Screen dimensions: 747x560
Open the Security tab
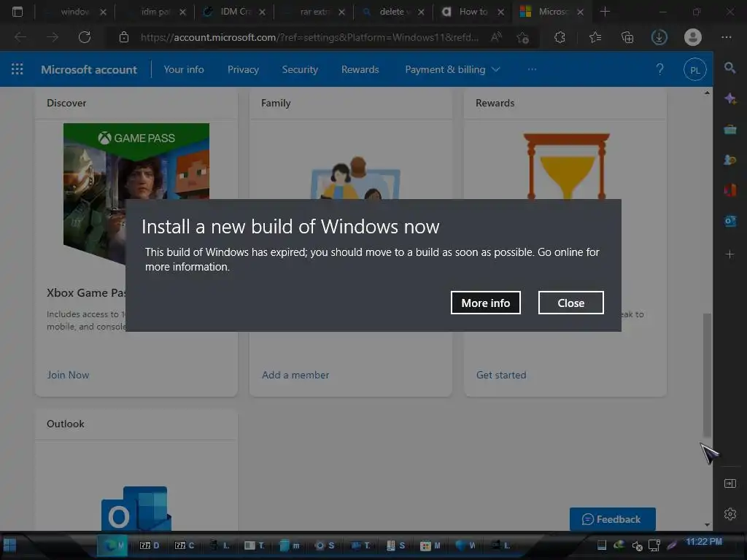pyautogui.click(x=300, y=69)
